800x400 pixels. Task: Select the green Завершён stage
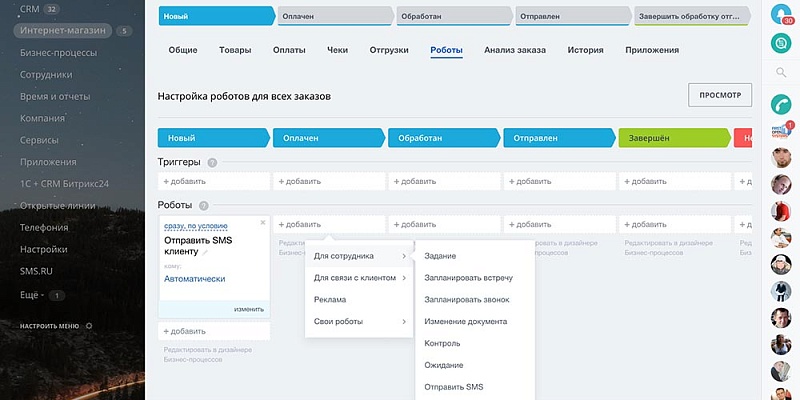tap(673, 139)
